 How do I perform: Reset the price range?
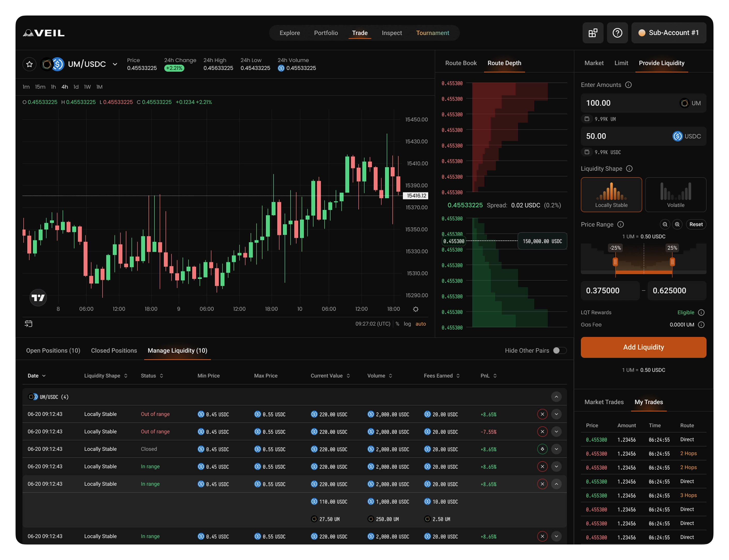tap(696, 224)
